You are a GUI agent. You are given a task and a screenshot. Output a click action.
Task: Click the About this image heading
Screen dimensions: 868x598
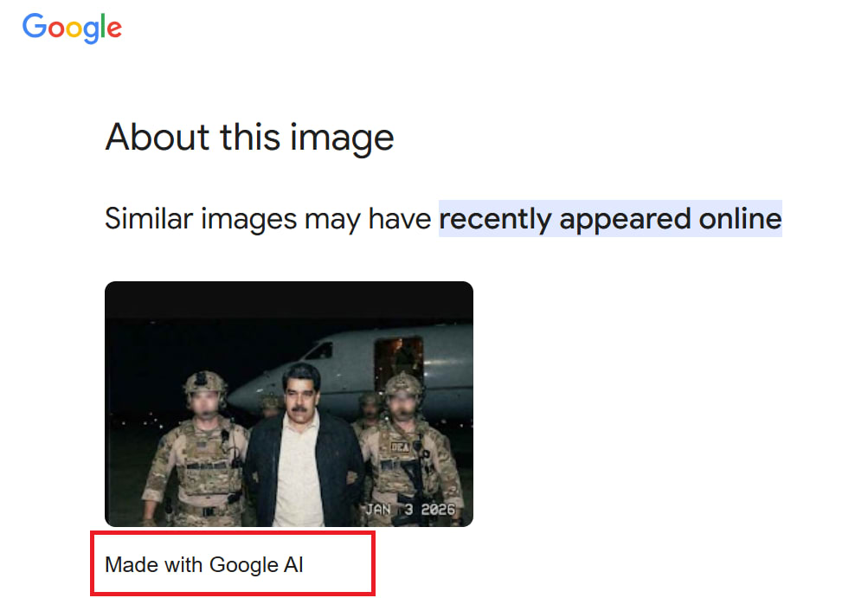click(249, 137)
